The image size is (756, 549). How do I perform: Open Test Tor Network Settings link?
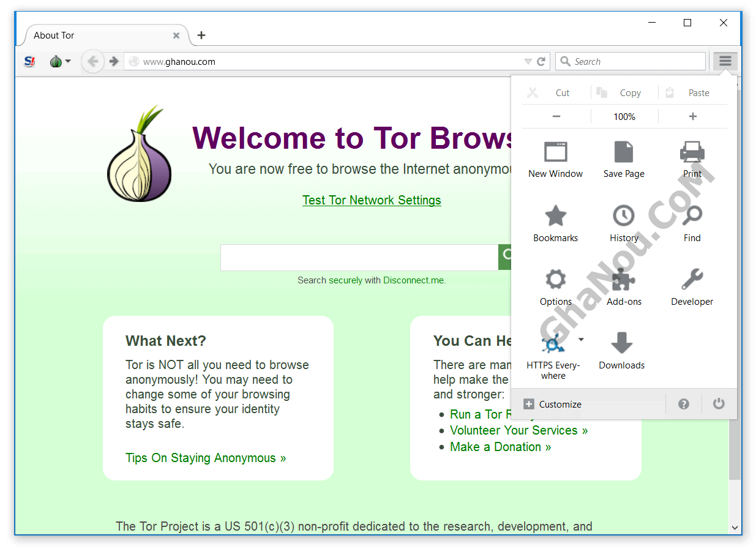click(372, 200)
